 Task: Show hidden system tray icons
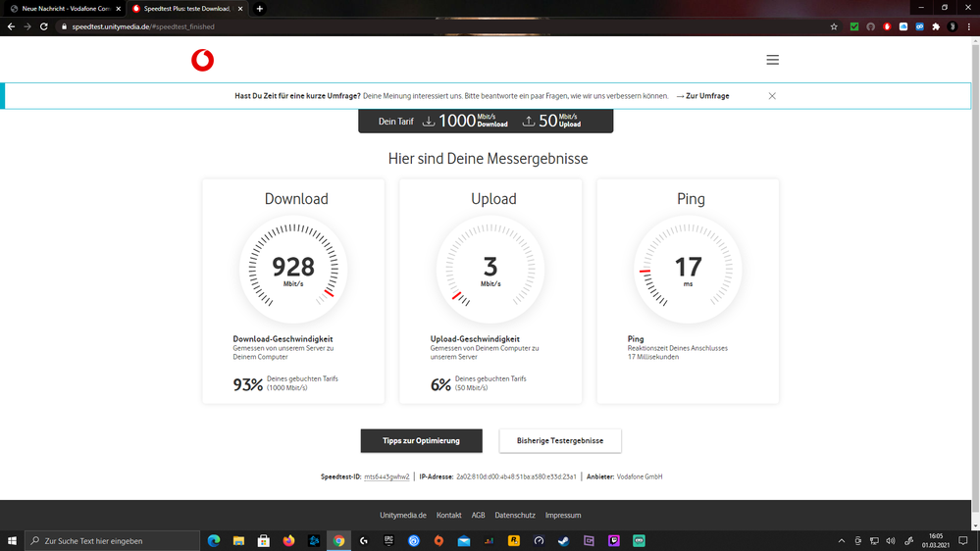842,541
